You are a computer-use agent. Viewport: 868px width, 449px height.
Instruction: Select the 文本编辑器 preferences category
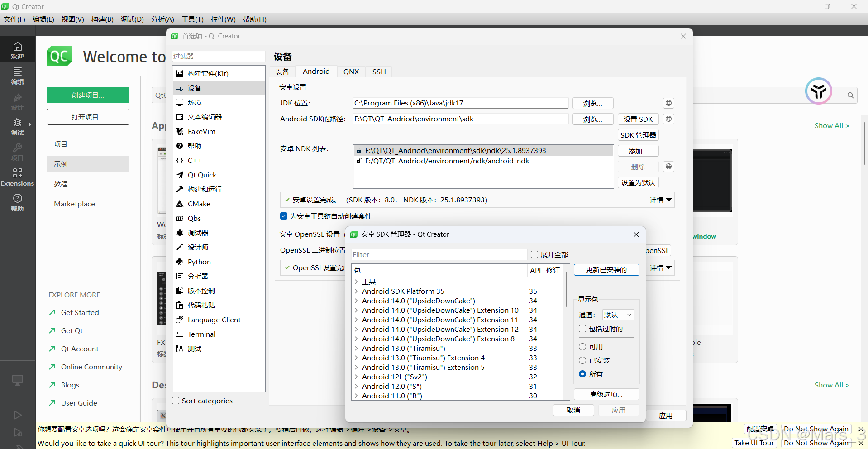click(219, 117)
